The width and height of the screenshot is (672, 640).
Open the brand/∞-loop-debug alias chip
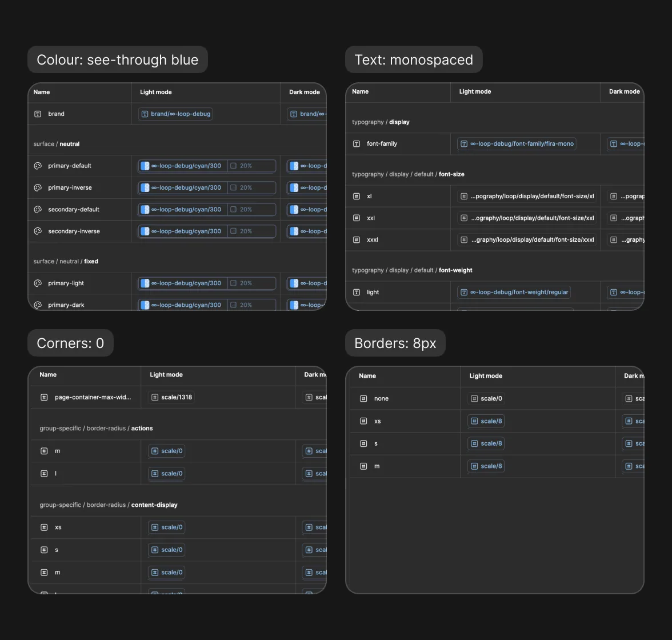coord(176,114)
